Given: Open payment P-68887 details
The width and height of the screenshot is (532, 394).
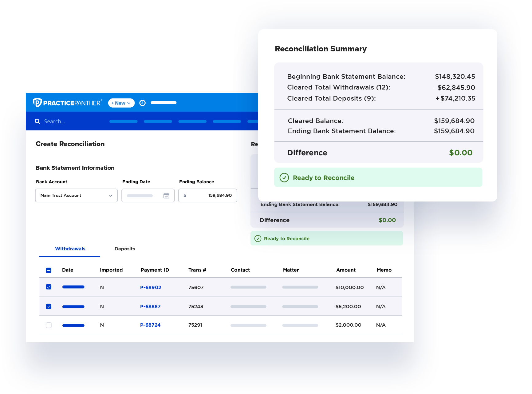Looking at the screenshot, I should coord(150,306).
